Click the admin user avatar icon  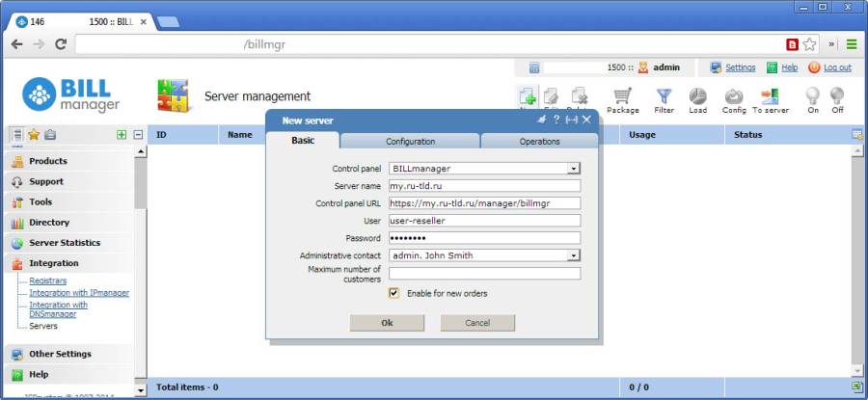click(642, 67)
